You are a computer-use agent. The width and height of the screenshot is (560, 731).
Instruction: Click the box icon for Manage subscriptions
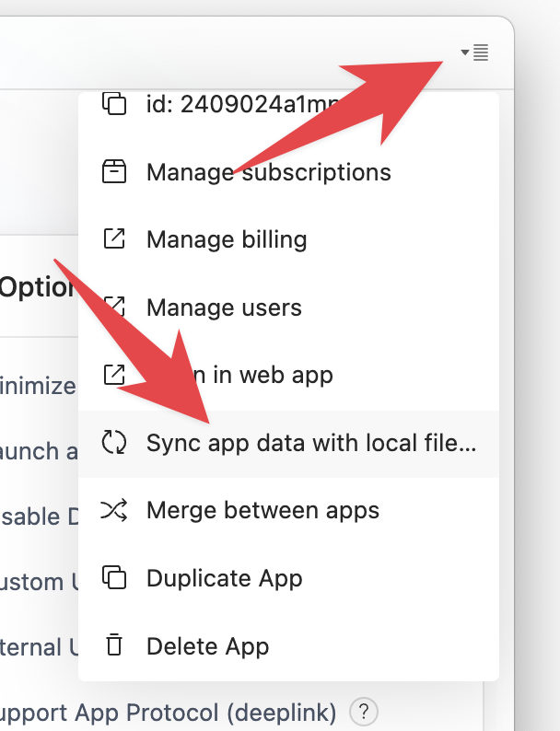pyautogui.click(x=114, y=171)
